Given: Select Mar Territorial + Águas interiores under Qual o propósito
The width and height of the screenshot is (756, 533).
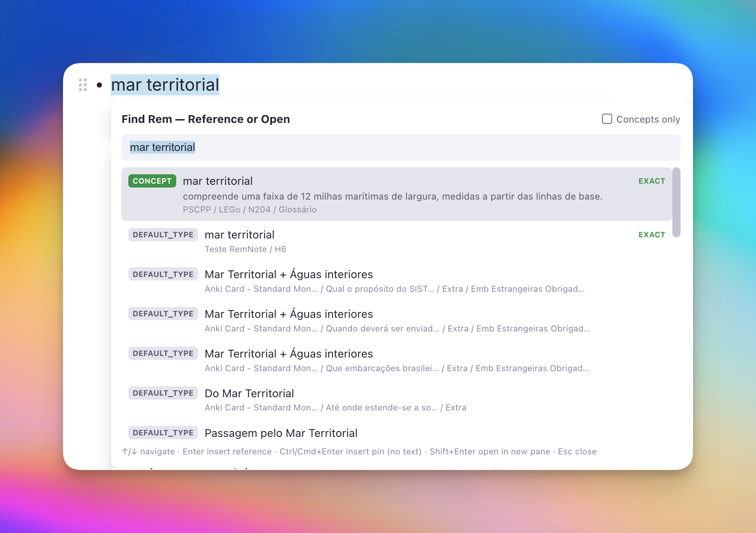Looking at the screenshot, I should (x=397, y=281).
